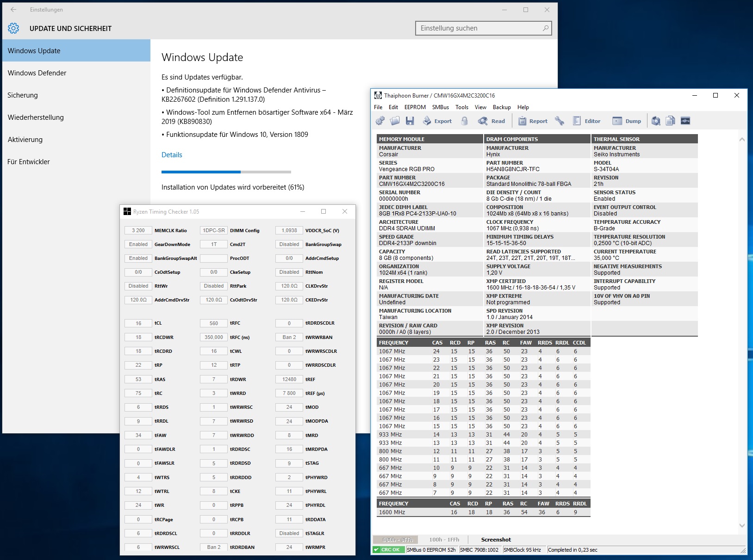Click the scroll down arrow in Thaiphoon Burner
The width and height of the screenshot is (753, 560).
[742, 525]
